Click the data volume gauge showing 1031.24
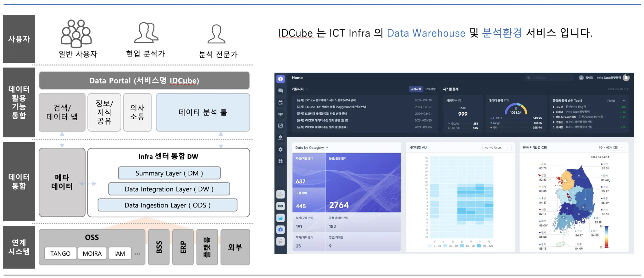This screenshot has width=644, height=278. click(x=516, y=109)
